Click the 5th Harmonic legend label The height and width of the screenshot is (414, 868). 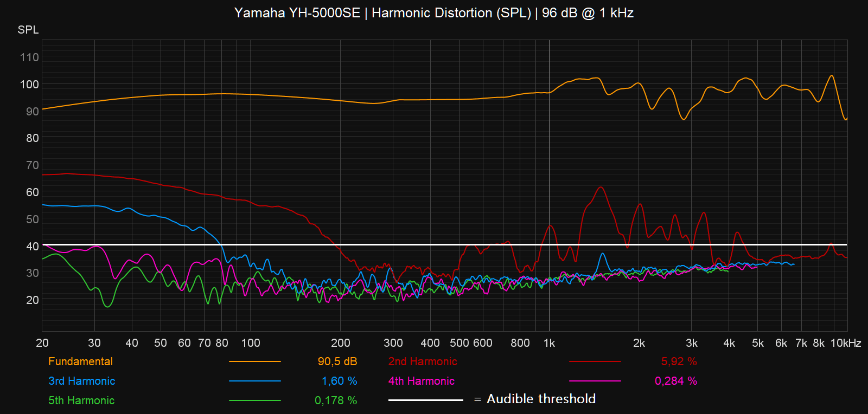click(x=81, y=400)
